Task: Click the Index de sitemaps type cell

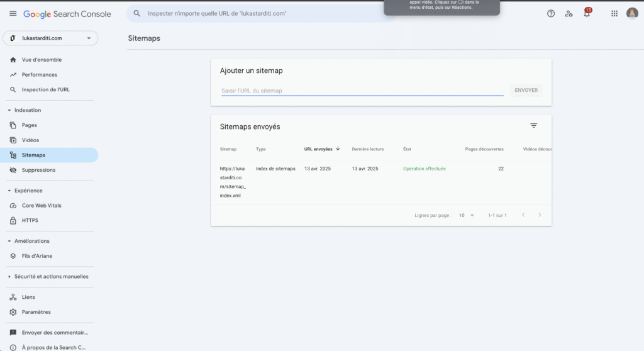Action: pyautogui.click(x=275, y=169)
